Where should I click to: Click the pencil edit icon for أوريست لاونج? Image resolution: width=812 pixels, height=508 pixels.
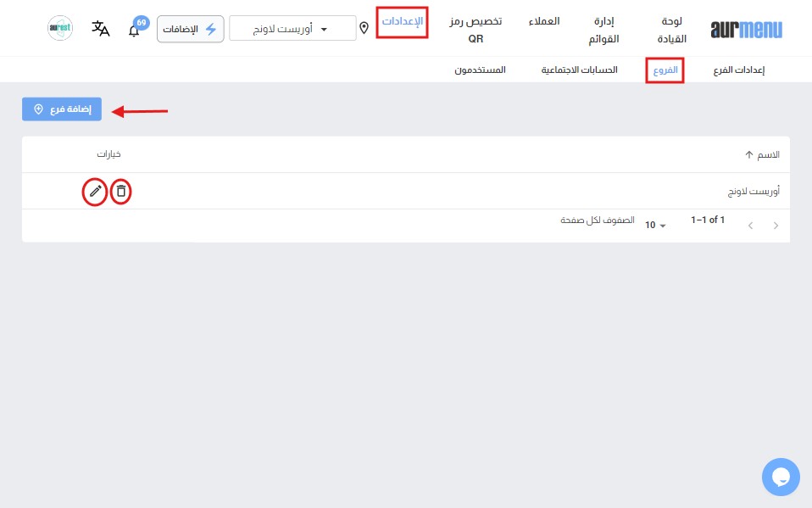[x=95, y=192]
